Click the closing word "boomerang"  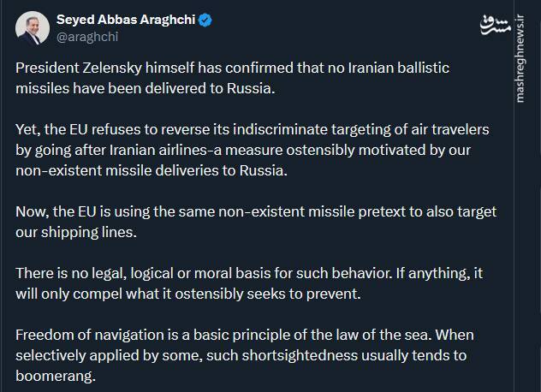point(57,374)
